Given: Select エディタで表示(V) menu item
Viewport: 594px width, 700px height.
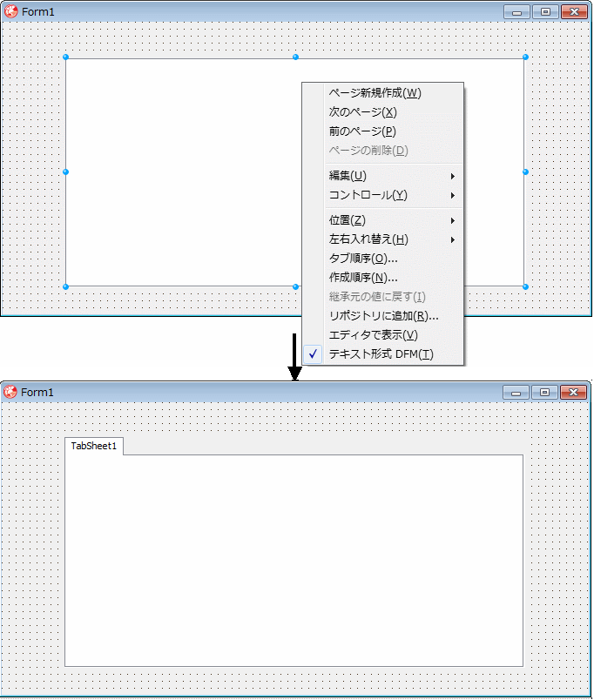Looking at the screenshot, I should 382,335.
